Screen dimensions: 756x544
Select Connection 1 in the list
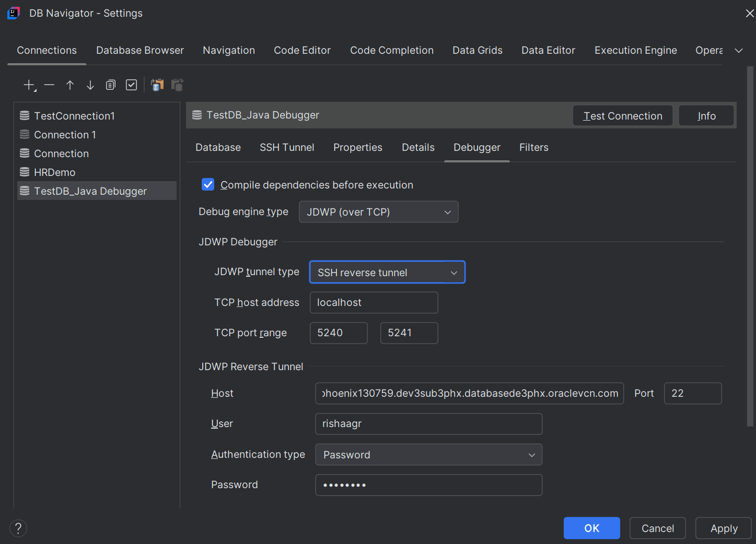click(x=97, y=135)
